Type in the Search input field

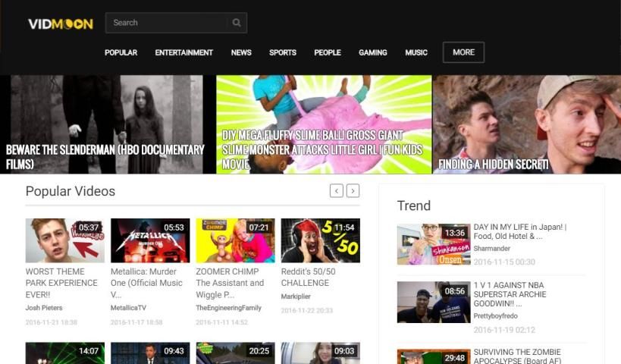167,23
